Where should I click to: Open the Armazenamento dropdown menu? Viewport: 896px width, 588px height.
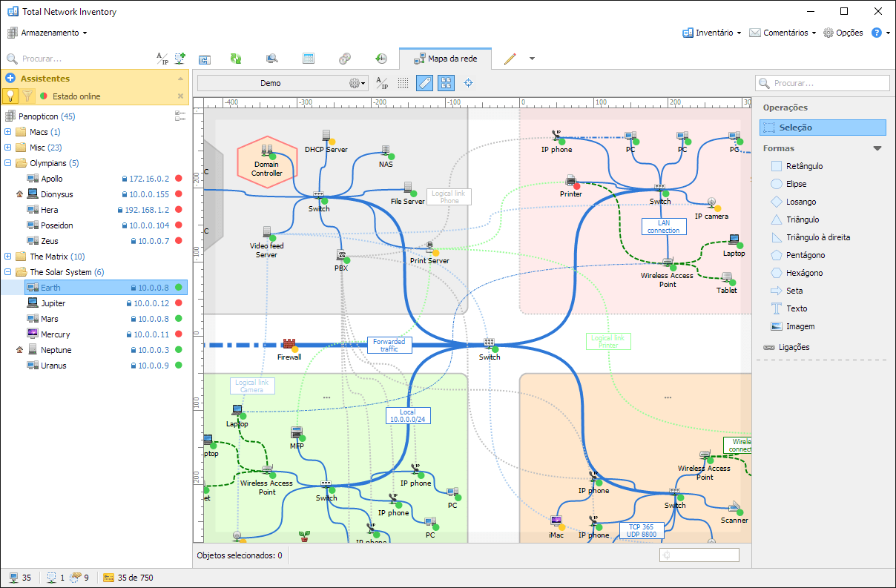[x=48, y=33]
